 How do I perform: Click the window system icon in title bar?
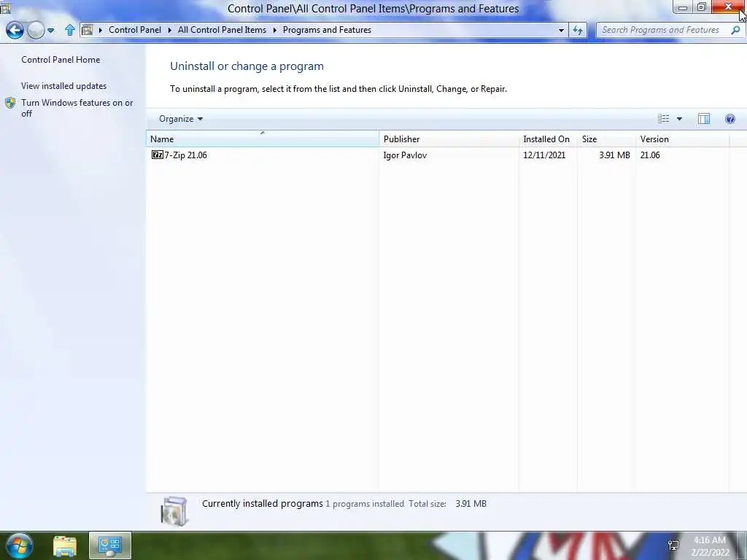click(x=5, y=7)
